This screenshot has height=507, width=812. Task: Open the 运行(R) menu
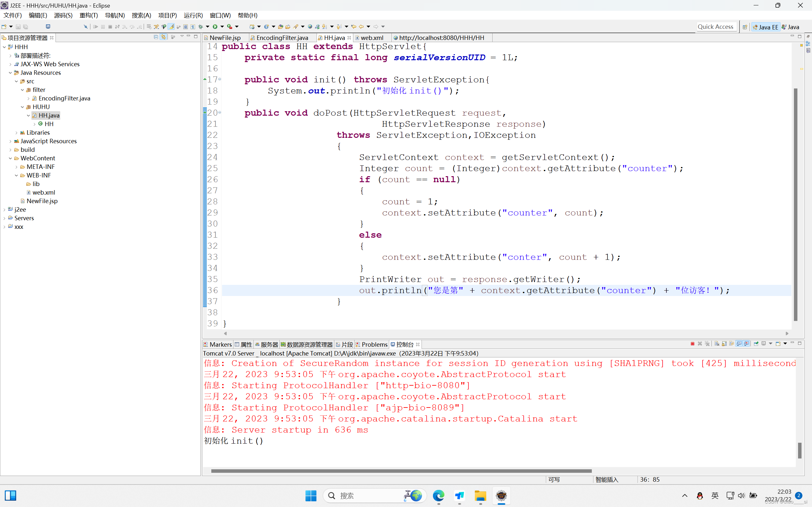[193, 16]
